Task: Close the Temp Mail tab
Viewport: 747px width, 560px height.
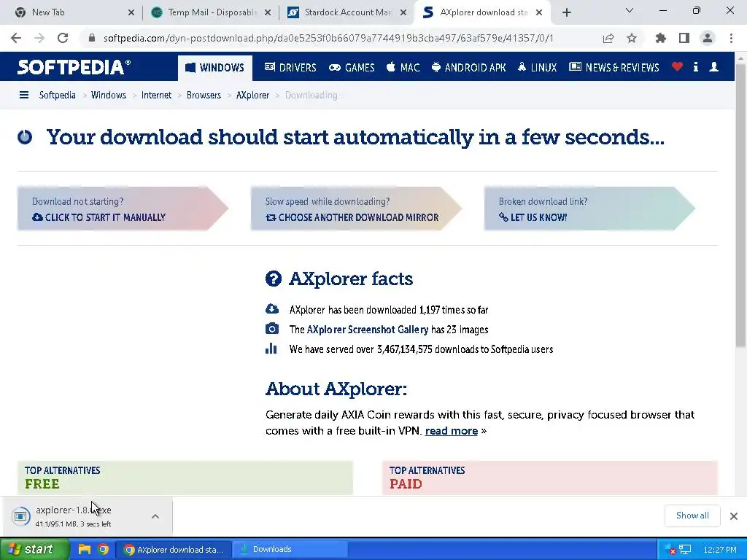Action: click(268, 13)
